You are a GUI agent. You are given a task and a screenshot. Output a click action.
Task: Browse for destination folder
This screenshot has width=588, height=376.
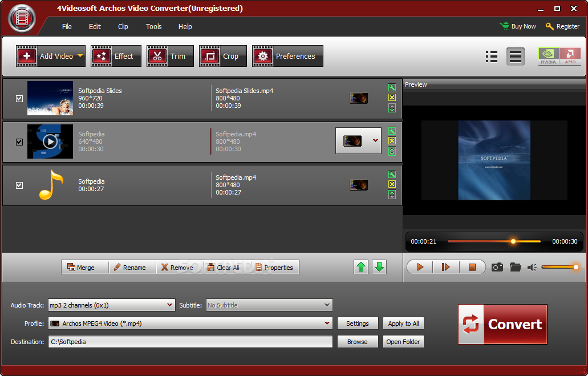[x=358, y=341]
